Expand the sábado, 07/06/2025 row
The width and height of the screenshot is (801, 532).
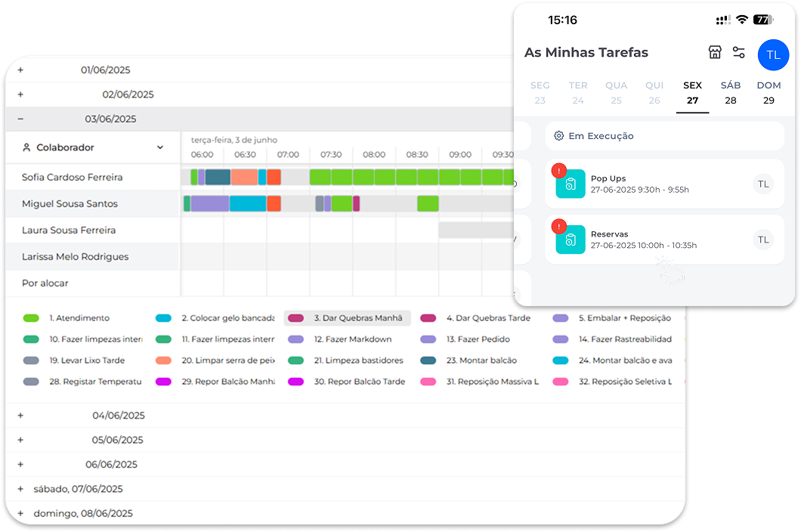pos(20,489)
